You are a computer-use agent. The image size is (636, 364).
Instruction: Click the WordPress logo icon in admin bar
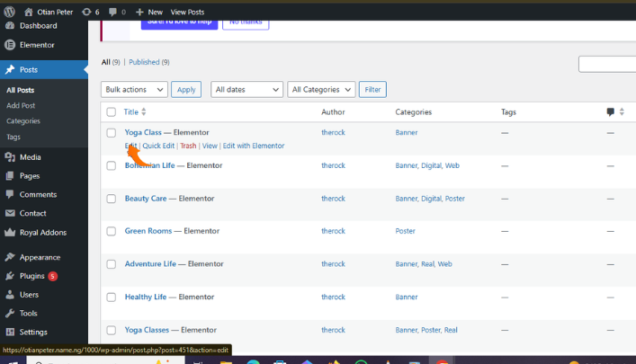[9, 12]
